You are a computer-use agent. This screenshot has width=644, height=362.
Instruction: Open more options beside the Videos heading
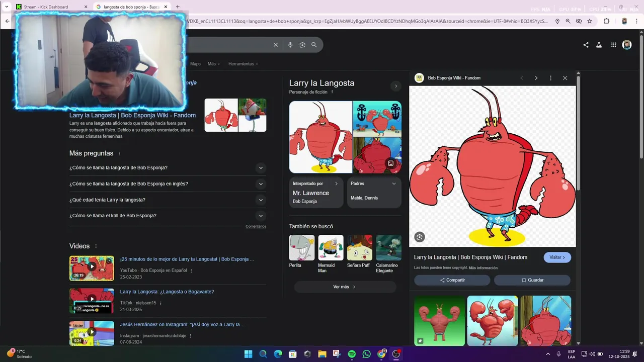point(96,246)
